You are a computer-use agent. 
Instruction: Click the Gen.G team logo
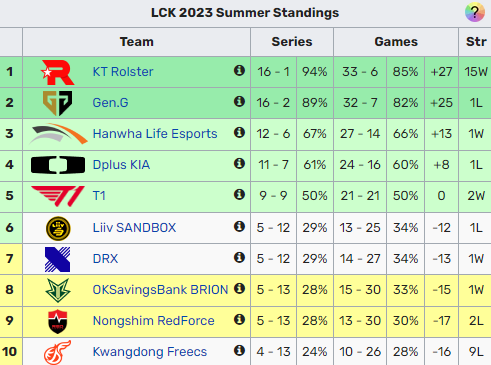[57, 103]
